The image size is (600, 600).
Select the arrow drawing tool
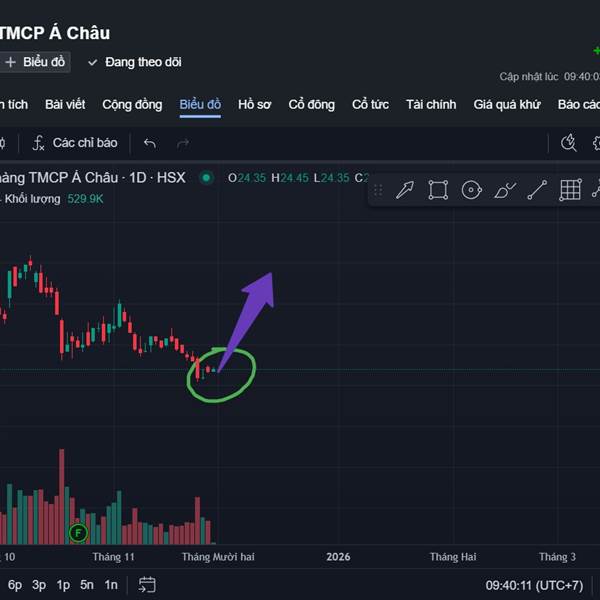tap(405, 190)
